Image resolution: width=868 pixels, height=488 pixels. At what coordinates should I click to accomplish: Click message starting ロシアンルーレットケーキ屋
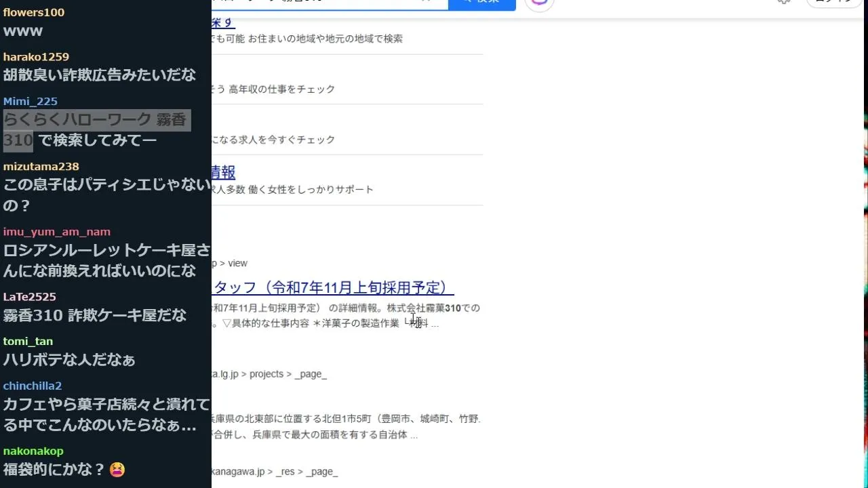tap(106, 260)
